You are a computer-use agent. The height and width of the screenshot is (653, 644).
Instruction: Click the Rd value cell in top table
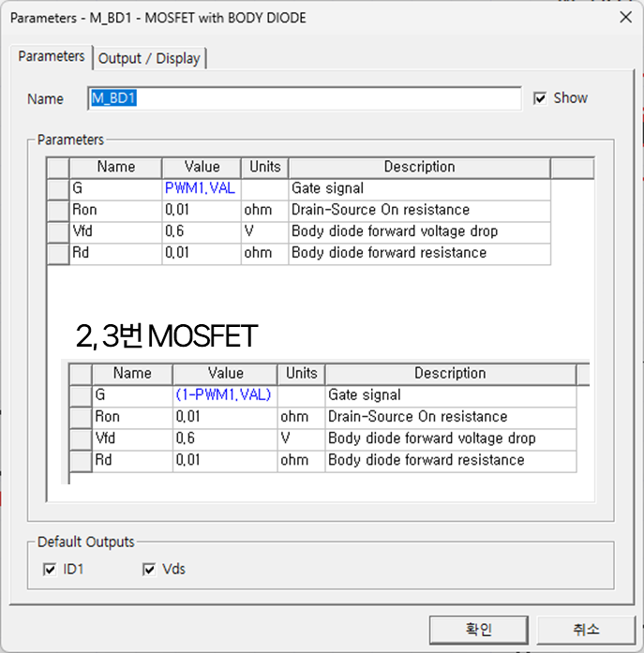(201, 253)
